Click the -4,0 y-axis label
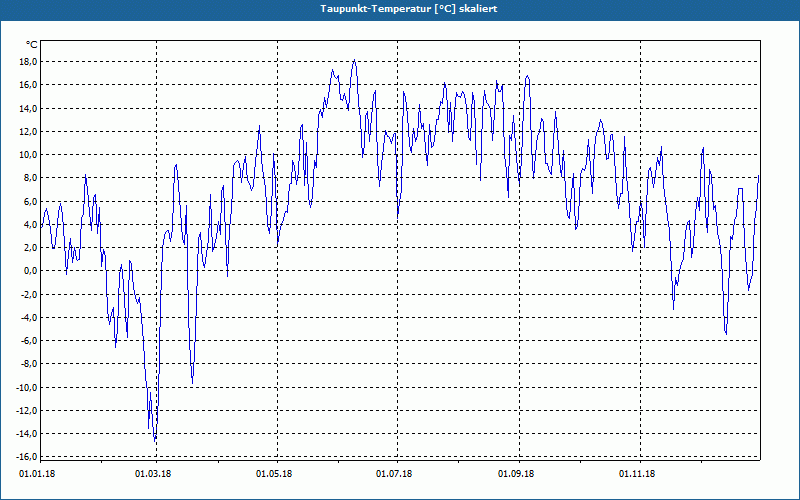This screenshot has height=500, width=800. pos(29,318)
